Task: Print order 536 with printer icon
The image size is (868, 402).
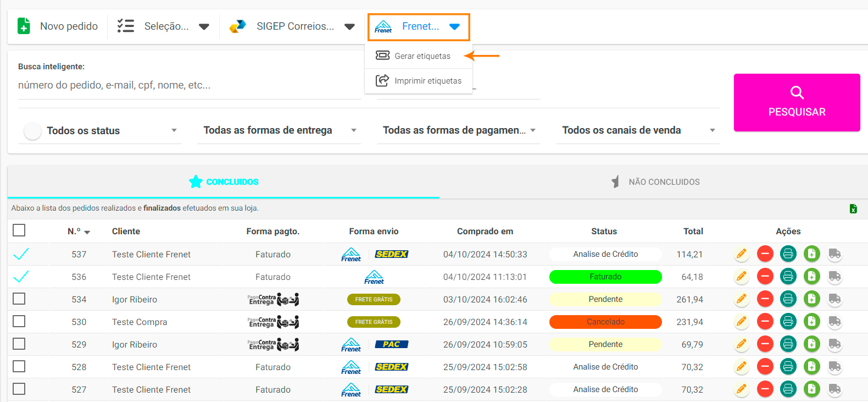Action: (x=788, y=276)
